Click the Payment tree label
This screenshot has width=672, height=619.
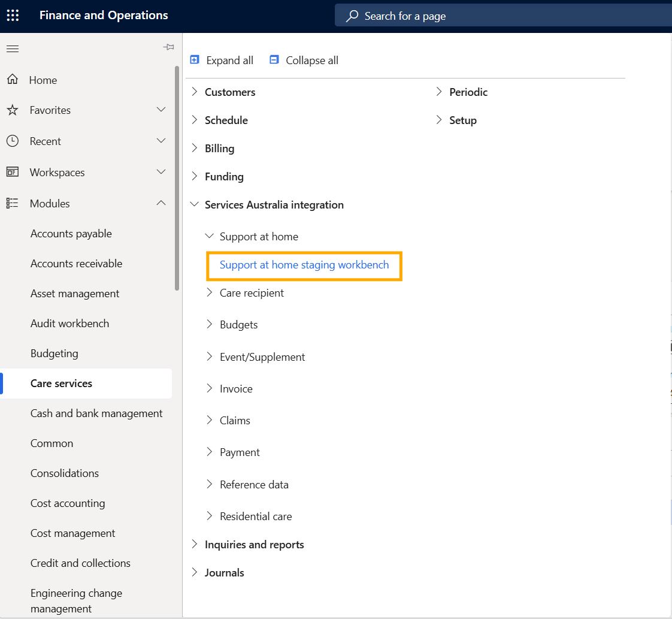coord(240,452)
